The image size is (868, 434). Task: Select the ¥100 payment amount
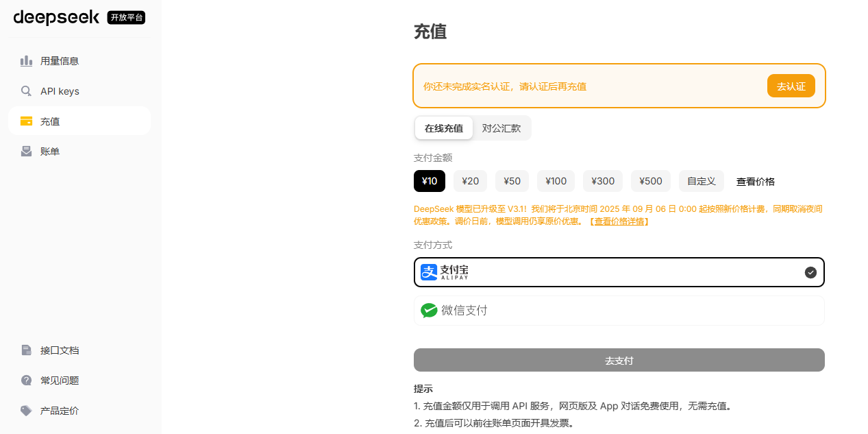pos(556,181)
